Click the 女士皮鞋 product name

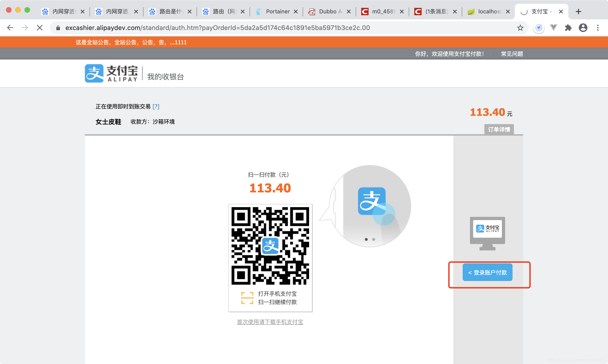(x=108, y=122)
